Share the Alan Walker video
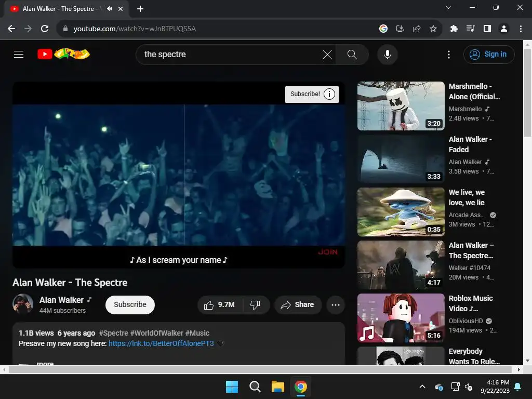532x399 pixels. 298,304
